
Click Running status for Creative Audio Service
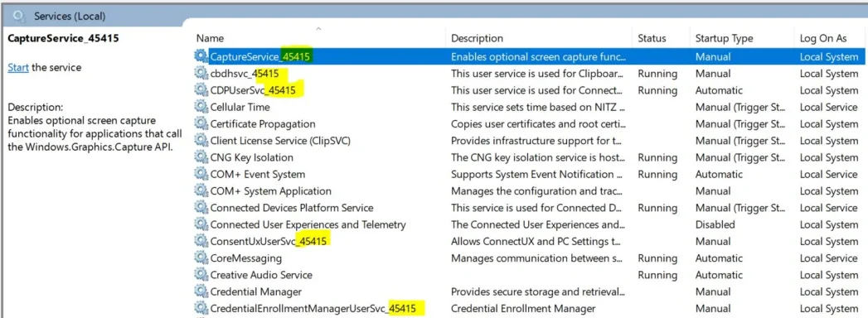(657, 275)
